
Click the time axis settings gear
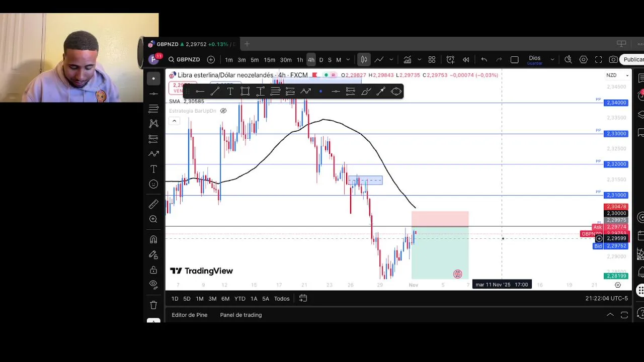618,285
